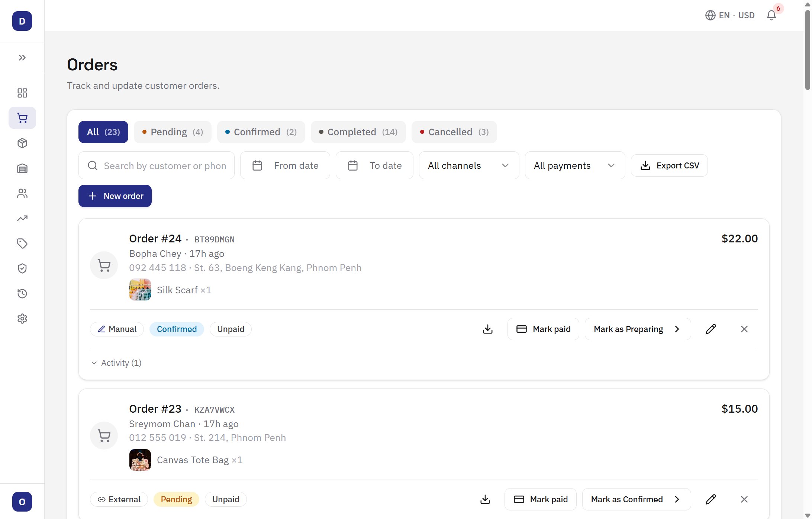Expand Activity (1) for Order #24

(116, 363)
